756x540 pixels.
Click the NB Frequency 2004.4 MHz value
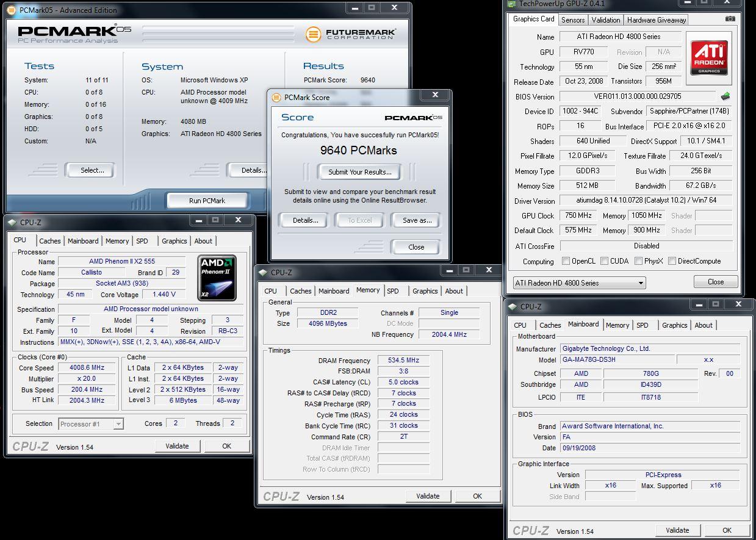[x=448, y=334]
